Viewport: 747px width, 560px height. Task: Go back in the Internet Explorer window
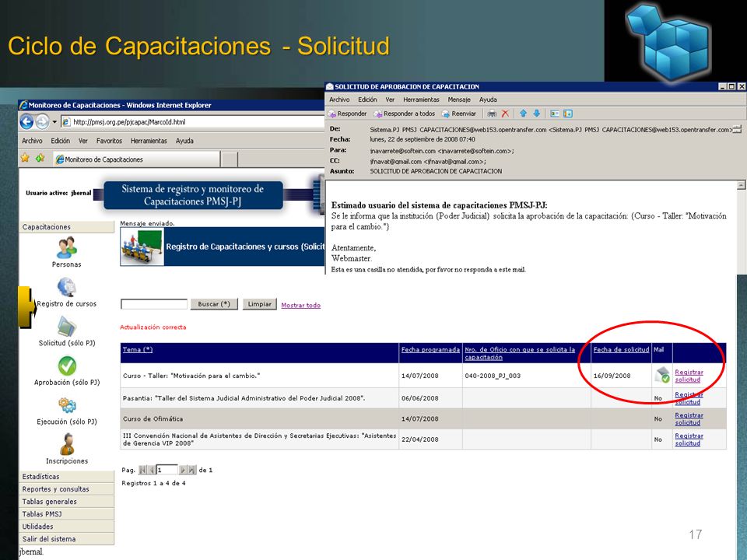(x=26, y=122)
